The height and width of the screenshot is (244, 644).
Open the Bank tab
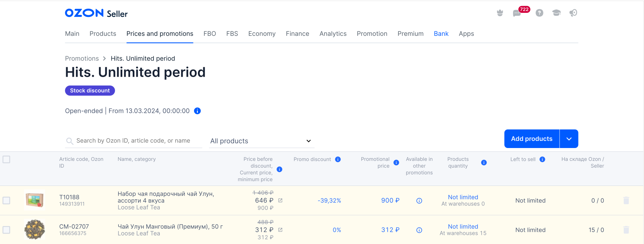441,34
